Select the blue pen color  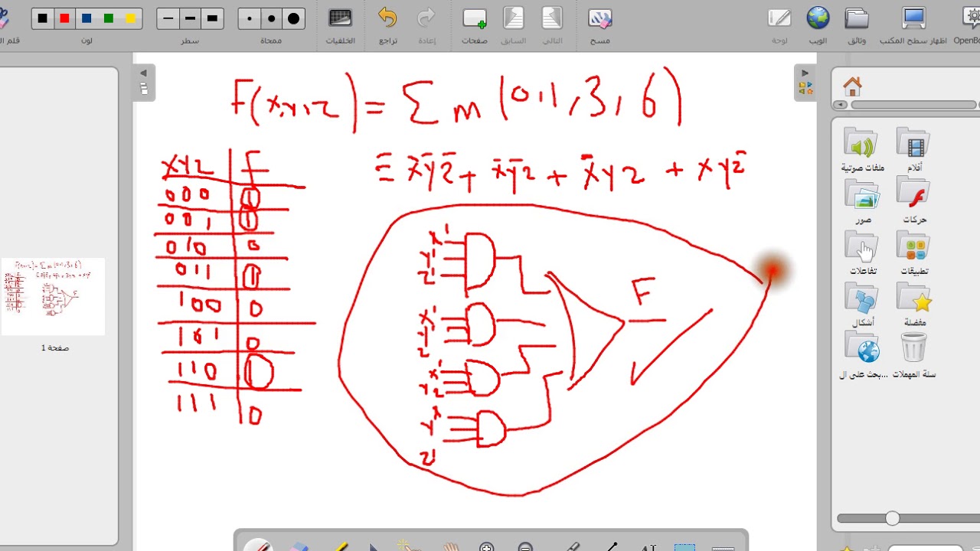pyautogui.click(x=87, y=19)
